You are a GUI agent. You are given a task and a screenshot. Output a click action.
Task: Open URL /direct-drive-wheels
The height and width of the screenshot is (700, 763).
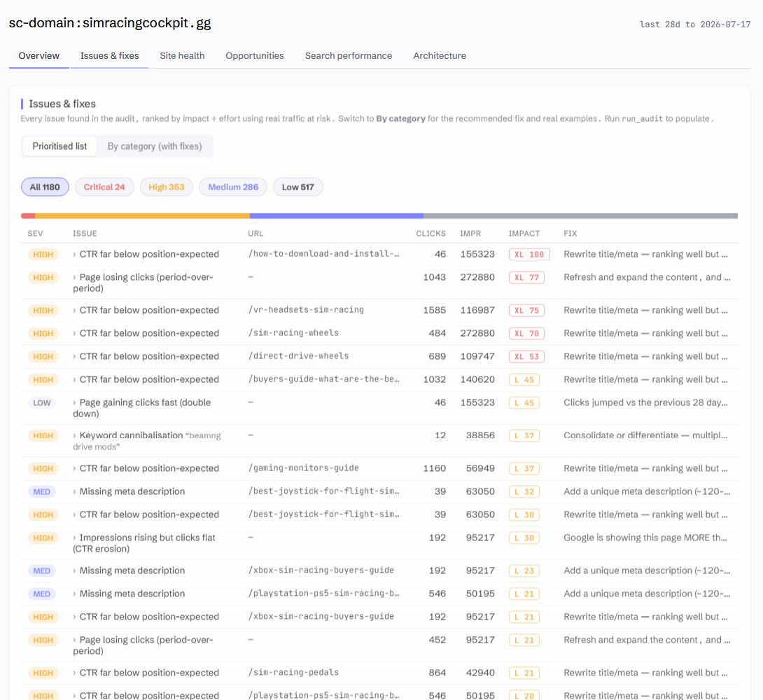tap(298, 356)
